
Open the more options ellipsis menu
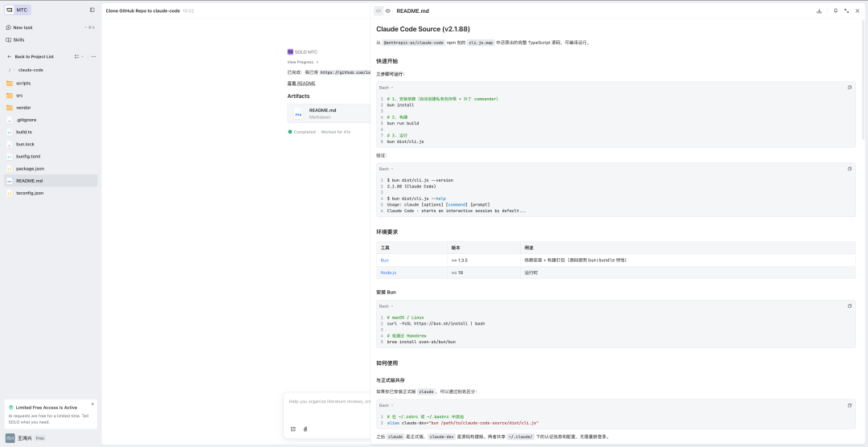tap(93, 57)
